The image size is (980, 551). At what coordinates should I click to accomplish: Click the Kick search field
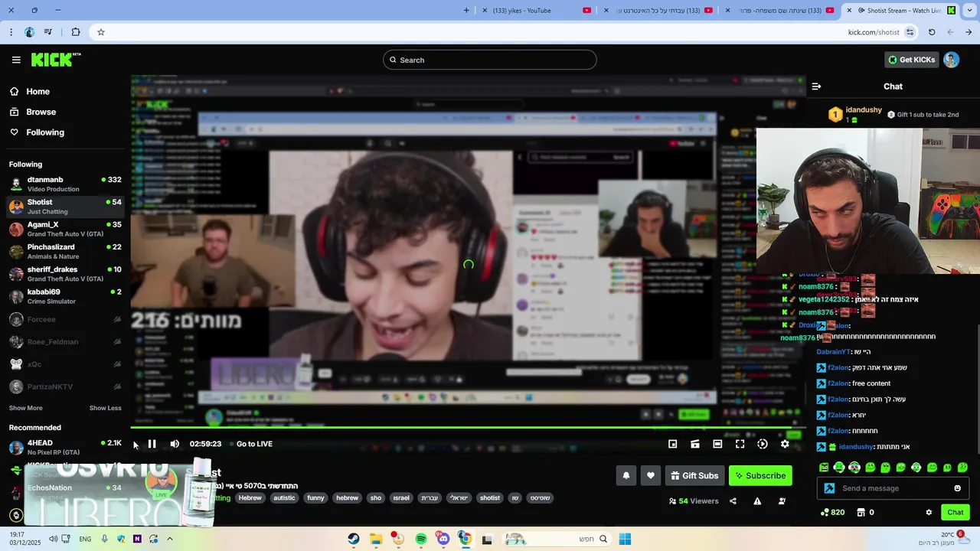pos(490,60)
